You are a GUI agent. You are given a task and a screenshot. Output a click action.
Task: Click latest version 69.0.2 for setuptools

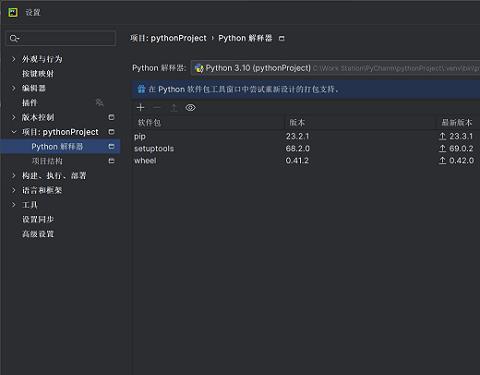[461, 148]
